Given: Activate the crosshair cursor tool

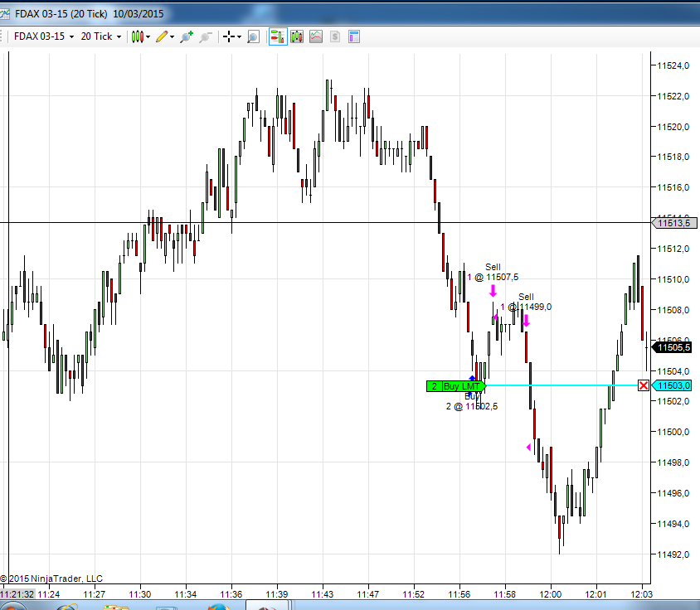Looking at the screenshot, I should (229, 36).
